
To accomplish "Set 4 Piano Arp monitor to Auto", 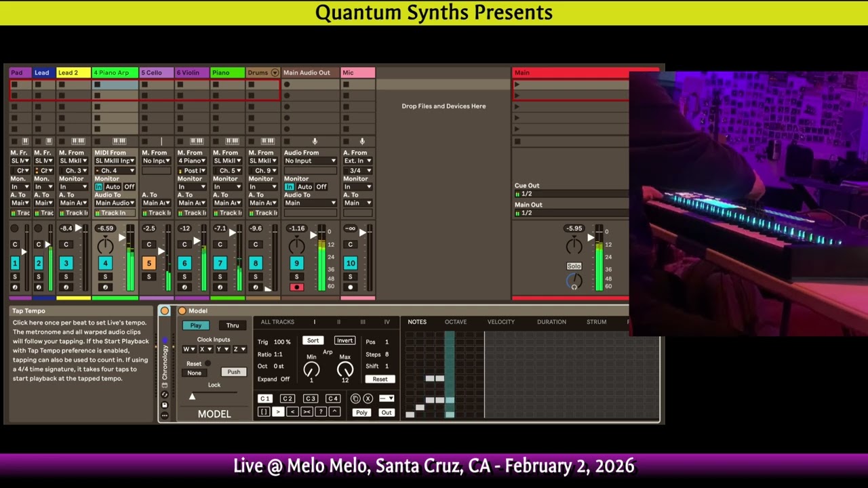I will [113, 187].
